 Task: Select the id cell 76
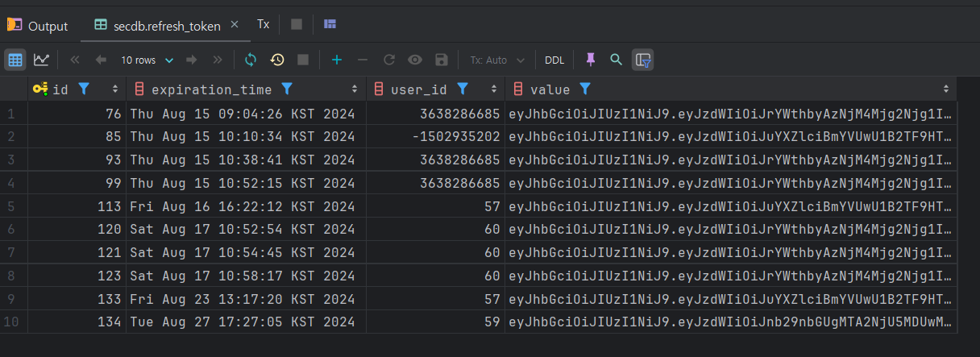[x=77, y=114]
